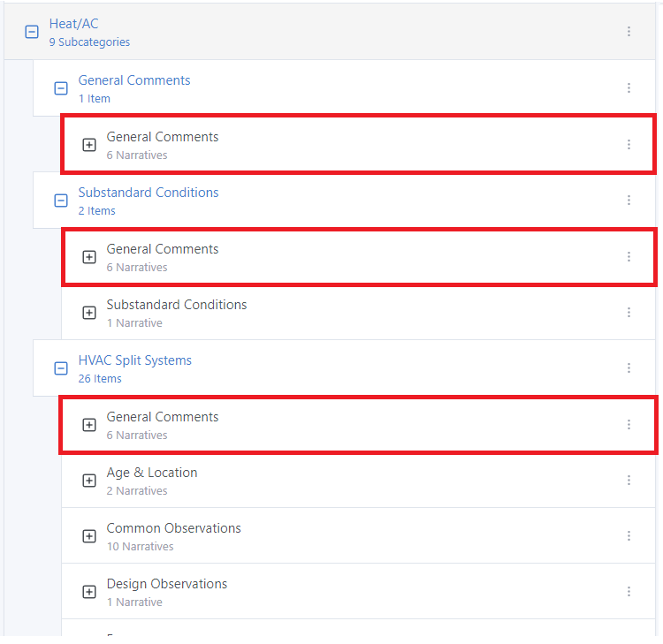The width and height of the screenshot is (663, 644).
Task: Collapse the General Comments subcategory
Action: point(61,88)
